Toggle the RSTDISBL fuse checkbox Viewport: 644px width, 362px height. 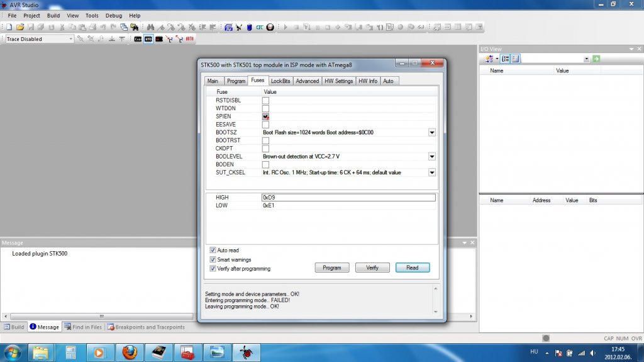[x=266, y=100]
